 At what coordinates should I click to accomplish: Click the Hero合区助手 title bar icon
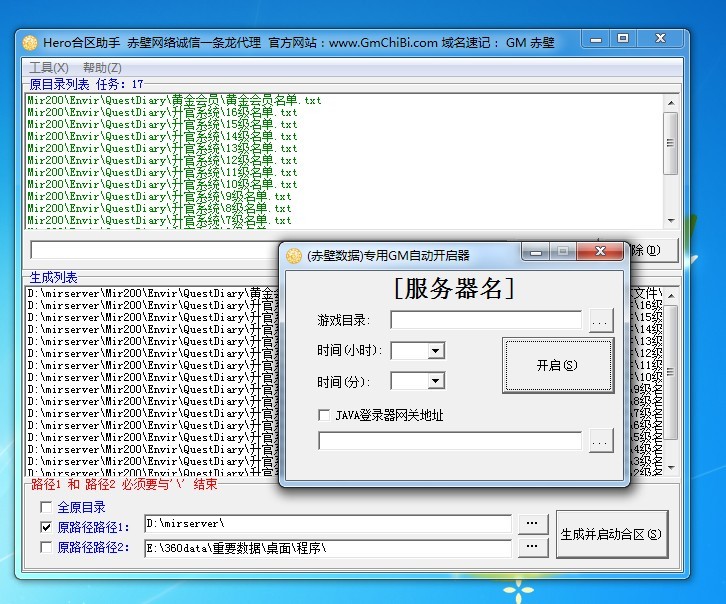click(30, 43)
